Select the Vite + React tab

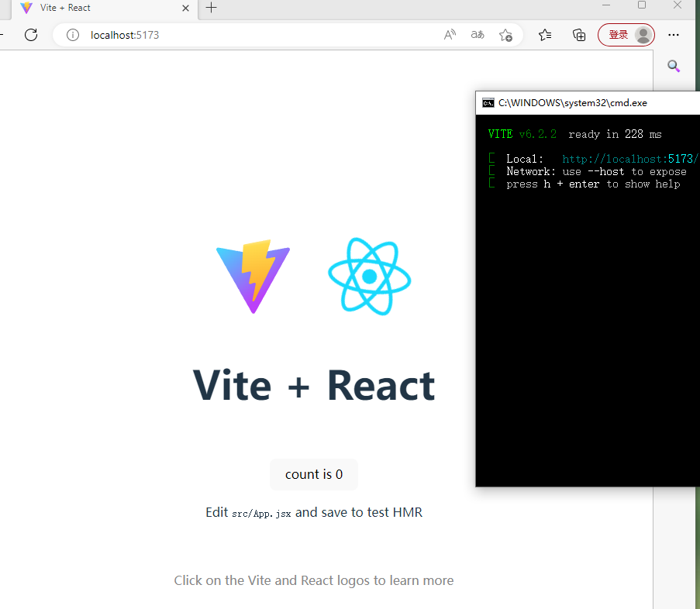(105, 8)
